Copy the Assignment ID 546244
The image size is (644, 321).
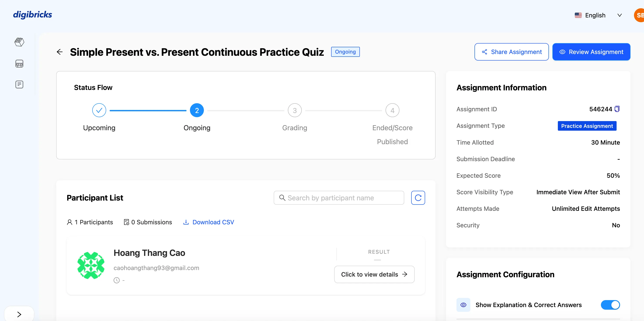click(x=617, y=109)
